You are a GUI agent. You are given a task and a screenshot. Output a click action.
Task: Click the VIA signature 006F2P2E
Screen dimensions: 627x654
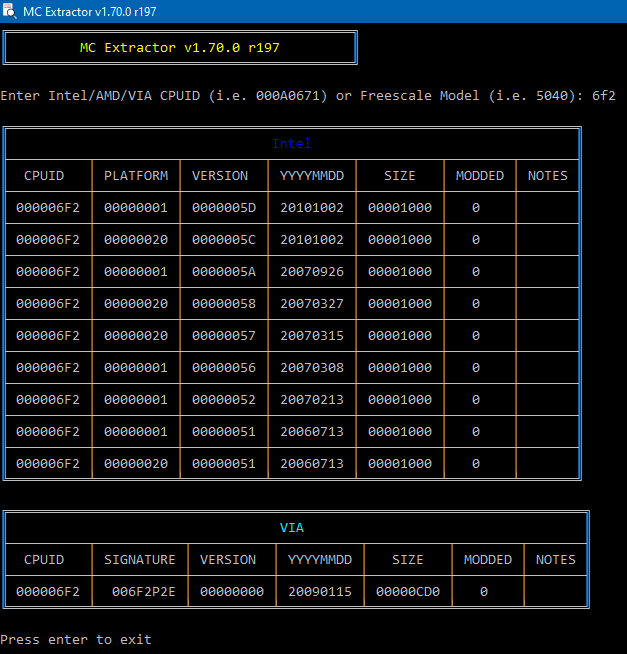coord(144,591)
